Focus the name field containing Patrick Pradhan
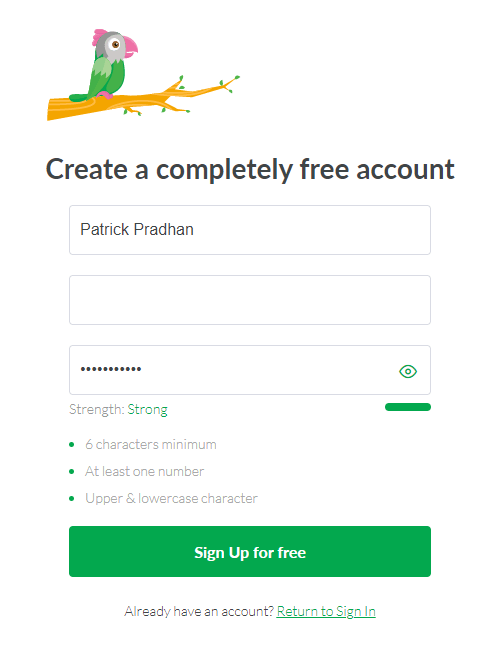The height and width of the screenshot is (660, 500). coord(250,230)
